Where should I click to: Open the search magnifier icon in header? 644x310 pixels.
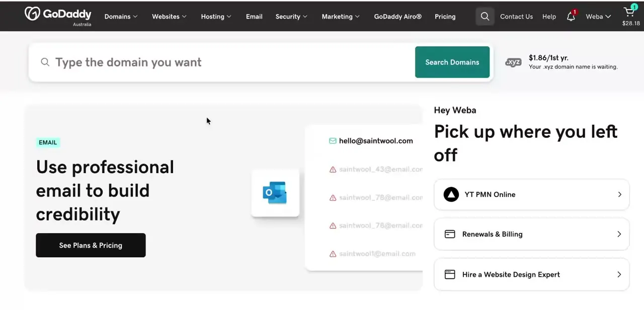point(485,17)
